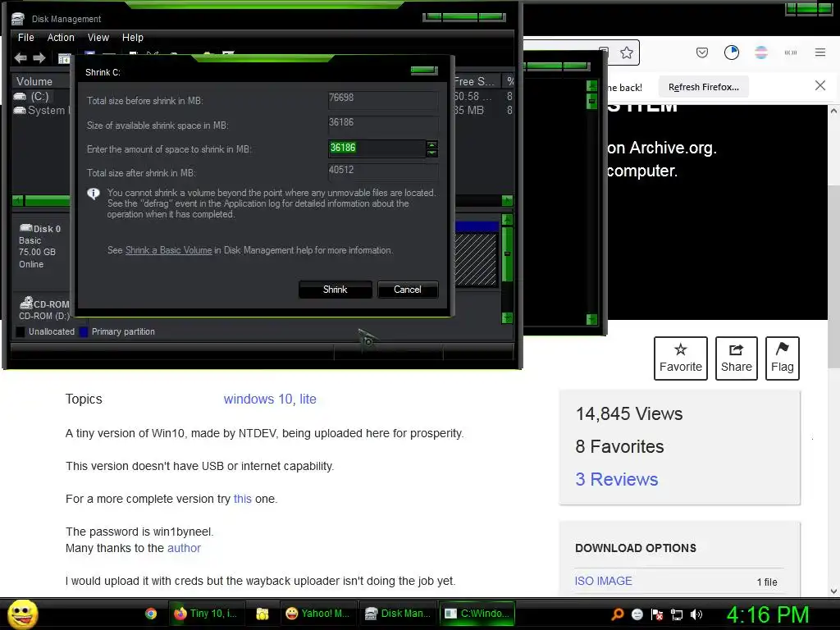Bookmark page with Firefox star icon
840x630 pixels.
click(626, 52)
